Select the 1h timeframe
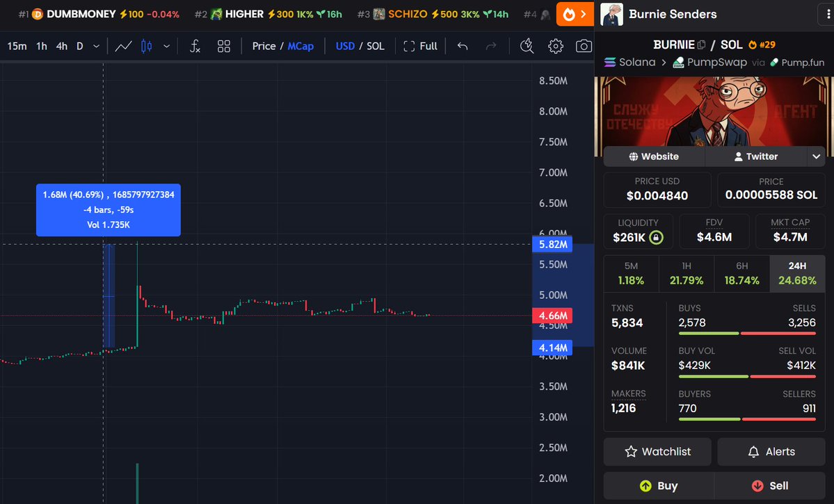 42,47
